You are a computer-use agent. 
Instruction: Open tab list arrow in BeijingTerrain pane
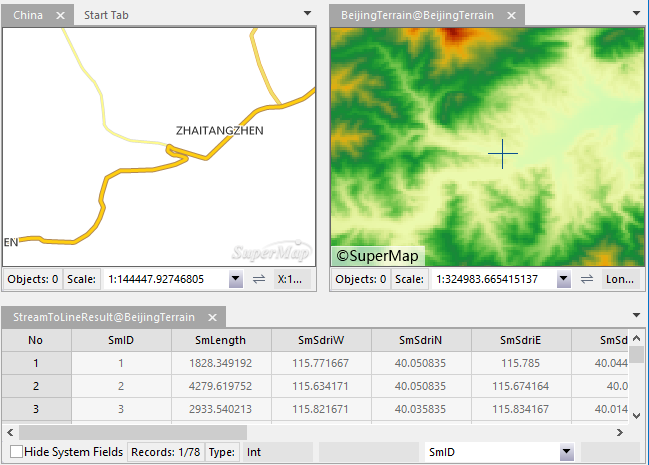coord(637,15)
